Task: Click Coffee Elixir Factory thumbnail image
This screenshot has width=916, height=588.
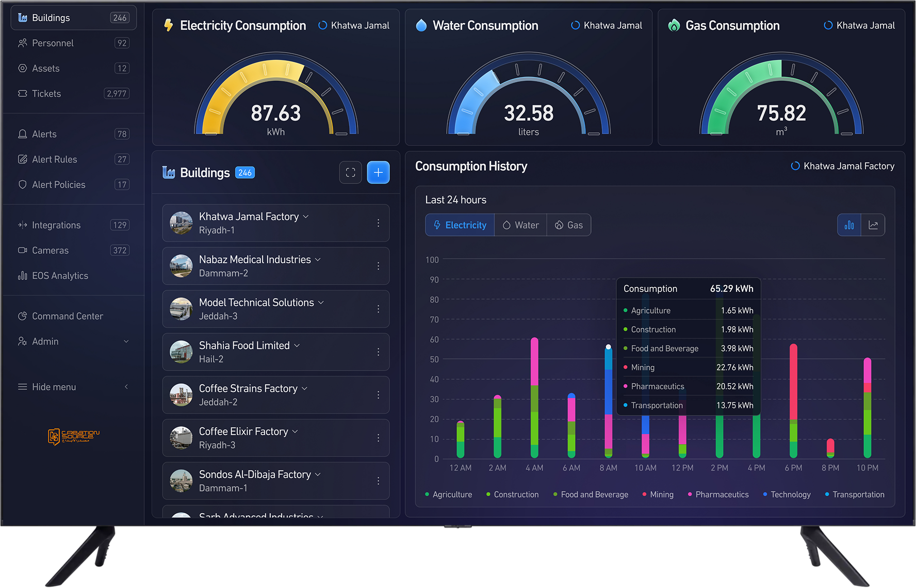Action: coord(182,438)
